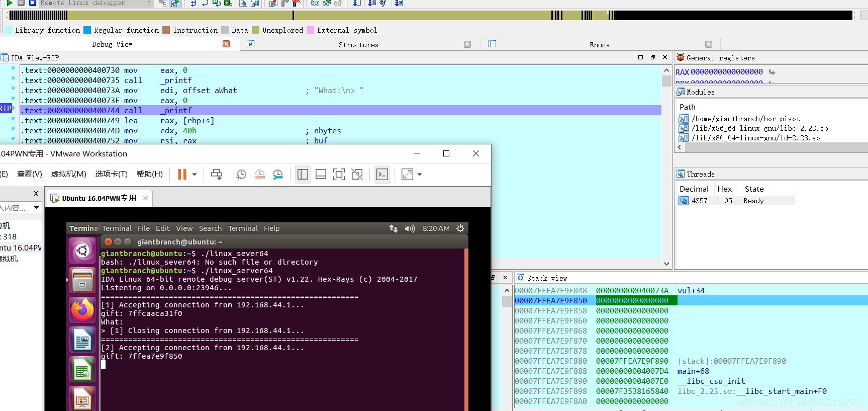Toggle the VMware console view button
This screenshot has width=868, height=411.
pyautogui.click(x=382, y=174)
